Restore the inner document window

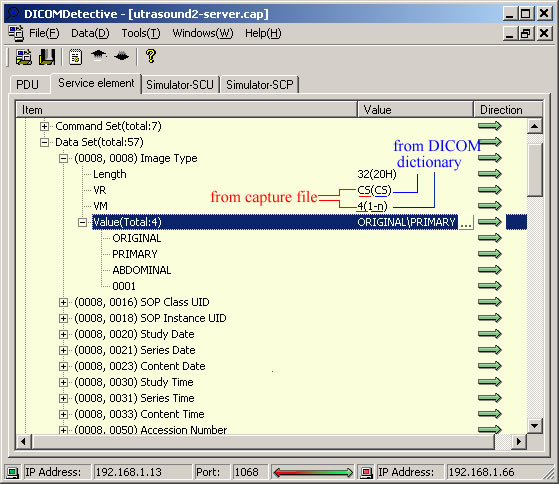526,34
